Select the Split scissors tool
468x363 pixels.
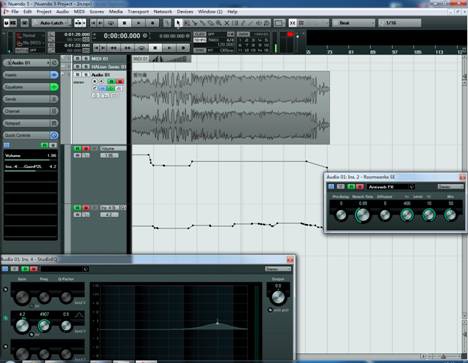tap(195, 23)
